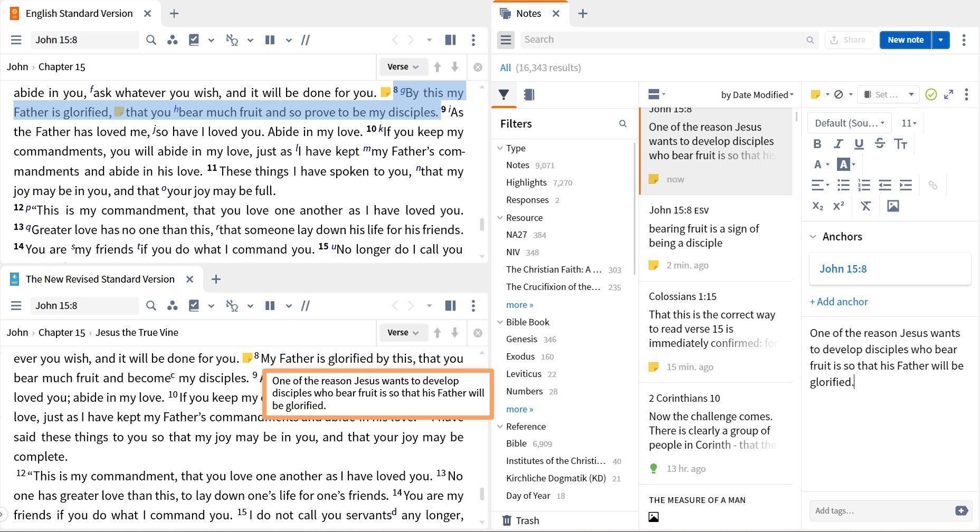Switch to English Standard Version tab
This screenshot has width=980, height=532.
(79, 14)
